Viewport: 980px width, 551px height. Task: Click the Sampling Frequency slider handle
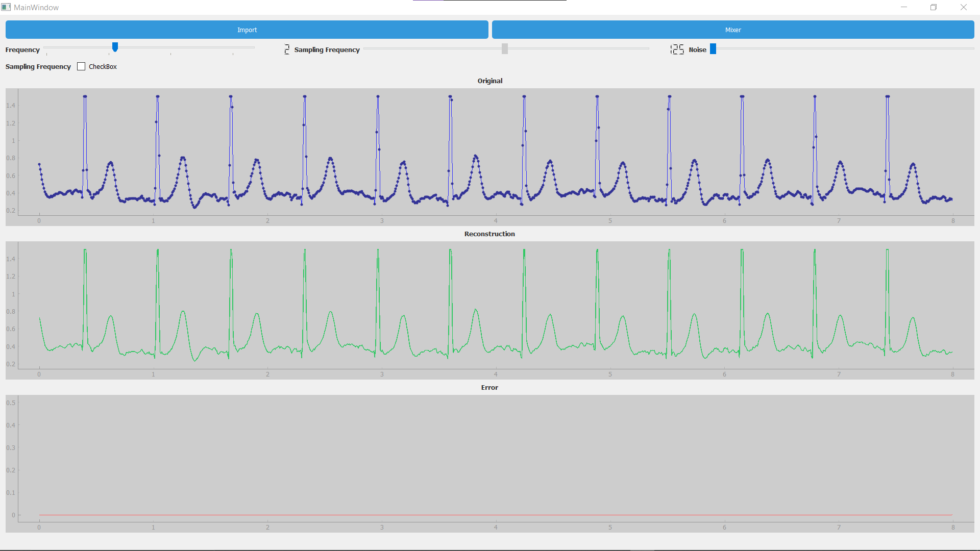(x=504, y=49)
